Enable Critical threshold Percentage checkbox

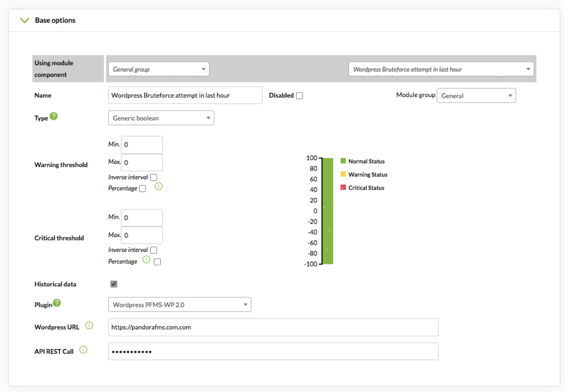click(x=157, y=262)
